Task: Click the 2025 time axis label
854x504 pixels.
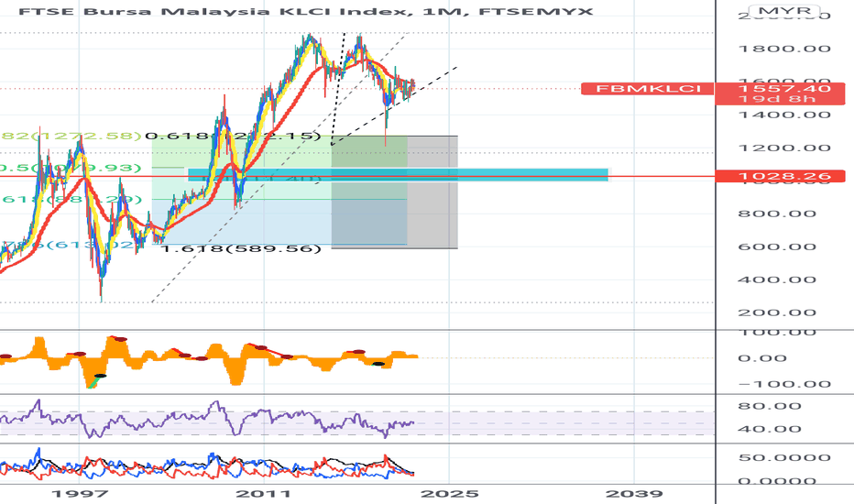Action: pos(450,494)
